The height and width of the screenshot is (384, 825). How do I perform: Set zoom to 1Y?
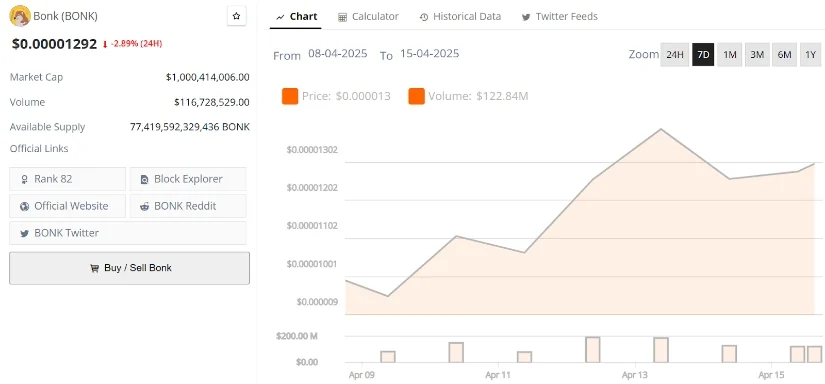(811, 55)
